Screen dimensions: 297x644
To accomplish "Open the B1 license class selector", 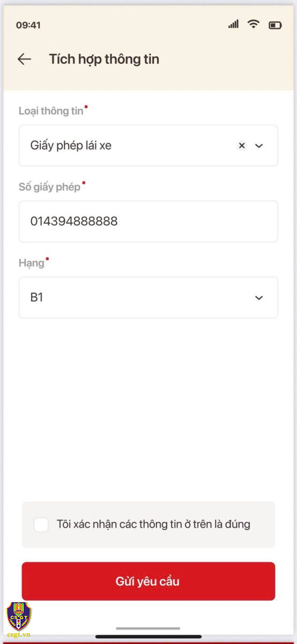I will (x=148, y=297).
